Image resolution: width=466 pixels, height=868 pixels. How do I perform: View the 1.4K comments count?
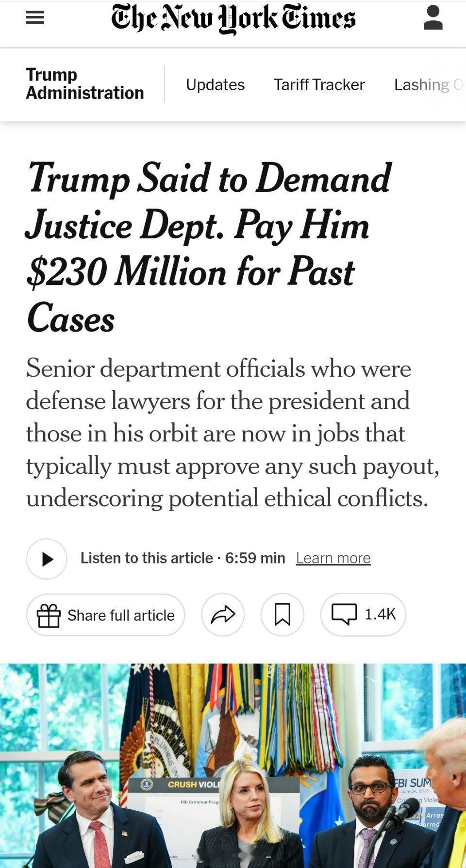[x=380, y=614]
